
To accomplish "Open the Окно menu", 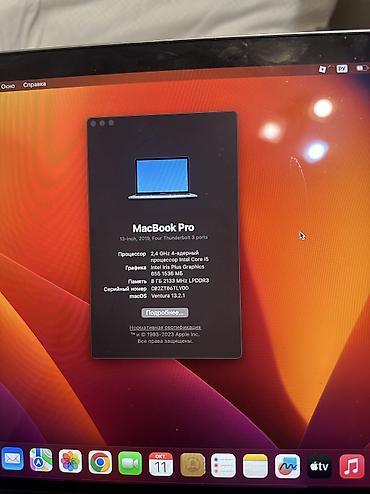I will pyautogui.click(x=8, y=86).
